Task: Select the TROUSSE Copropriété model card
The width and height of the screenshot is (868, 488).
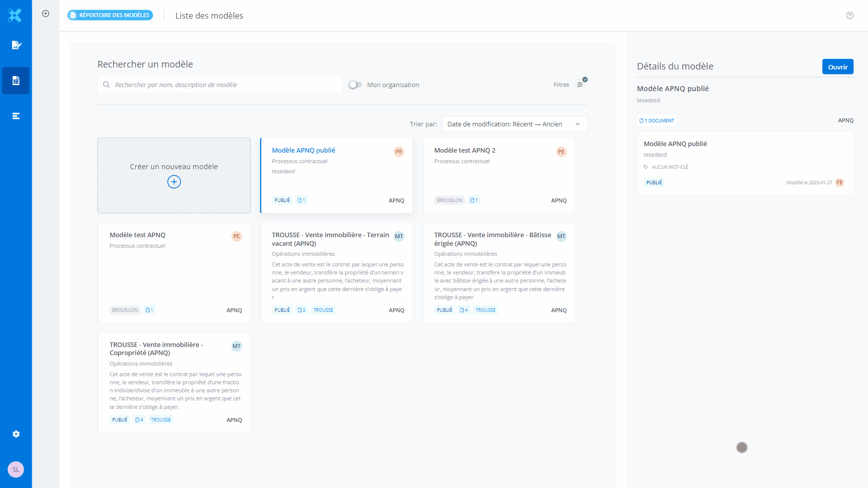Action: coord(174,382)
